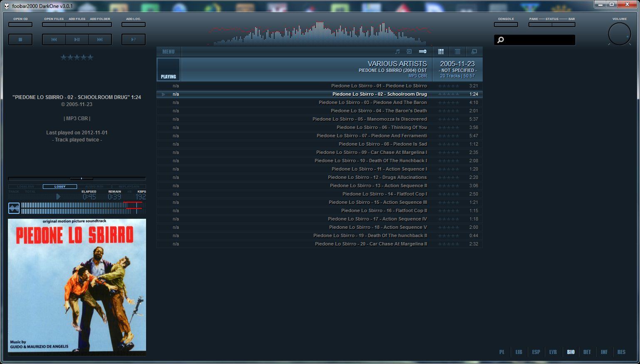Switch to the simple list view icon
Screen dimensions: 640x364
click(457, 52)
